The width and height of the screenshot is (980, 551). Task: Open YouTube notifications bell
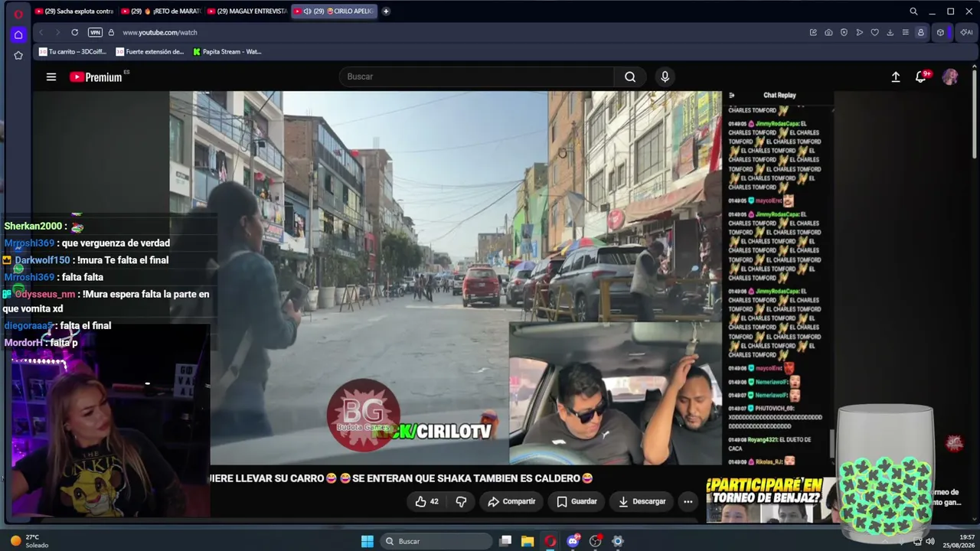[x=922, y=77]
